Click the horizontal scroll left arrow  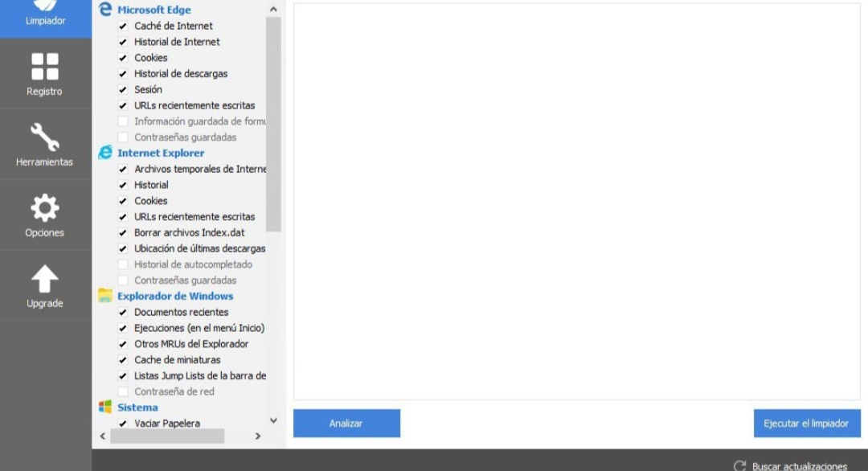click(103, 436)
